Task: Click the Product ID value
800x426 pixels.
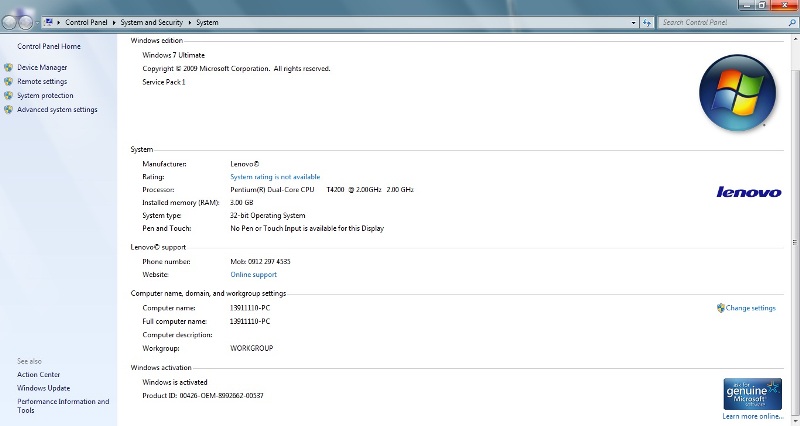Action: click(x=221, y=396)
